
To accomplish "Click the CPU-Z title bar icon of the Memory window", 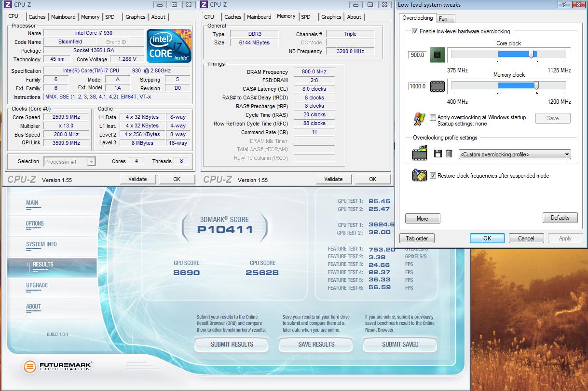I will (204, 5).
